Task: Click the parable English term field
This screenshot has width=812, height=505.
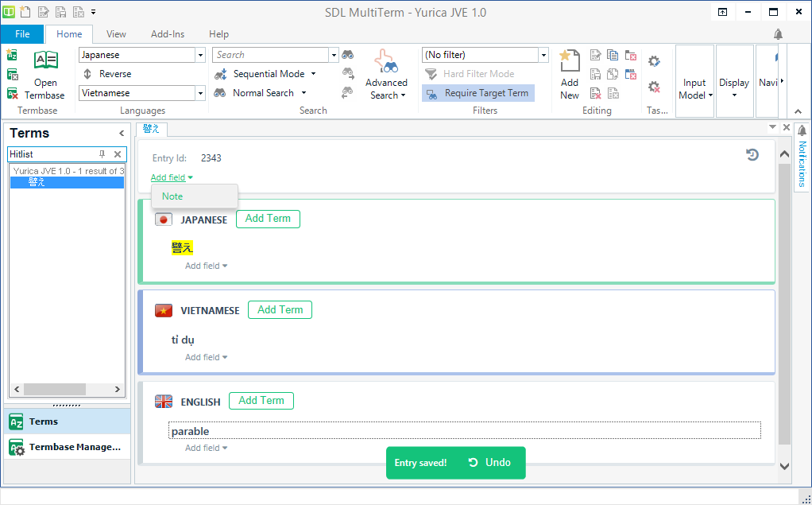Action: coord(465,431)
